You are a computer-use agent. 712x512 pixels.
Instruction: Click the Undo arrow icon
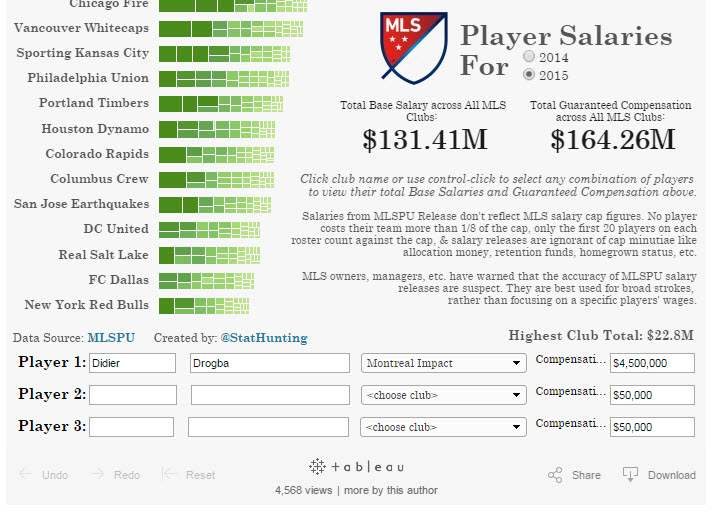click(x=26, y=475)
